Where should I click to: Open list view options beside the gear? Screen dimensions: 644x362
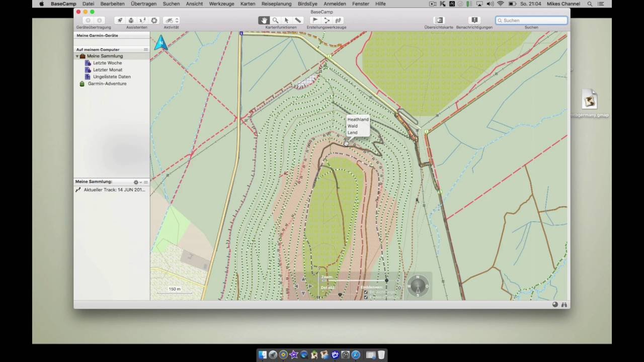(146, 182)
